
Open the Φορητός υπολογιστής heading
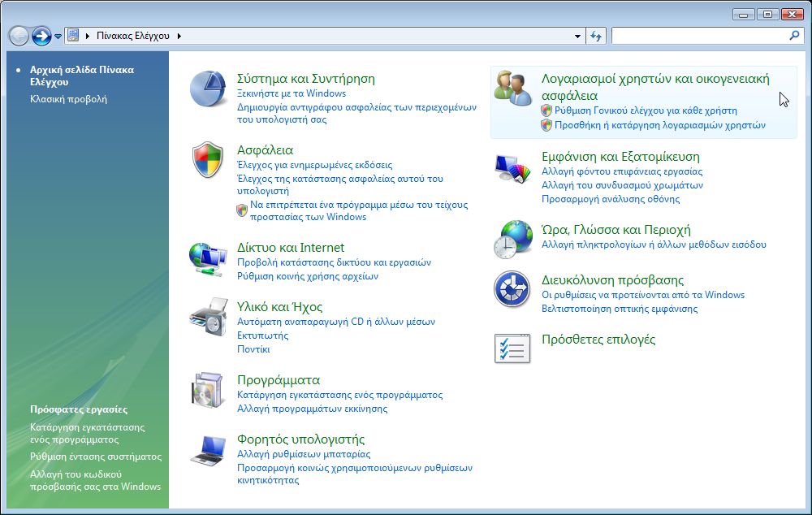click(x=301, y=439)
